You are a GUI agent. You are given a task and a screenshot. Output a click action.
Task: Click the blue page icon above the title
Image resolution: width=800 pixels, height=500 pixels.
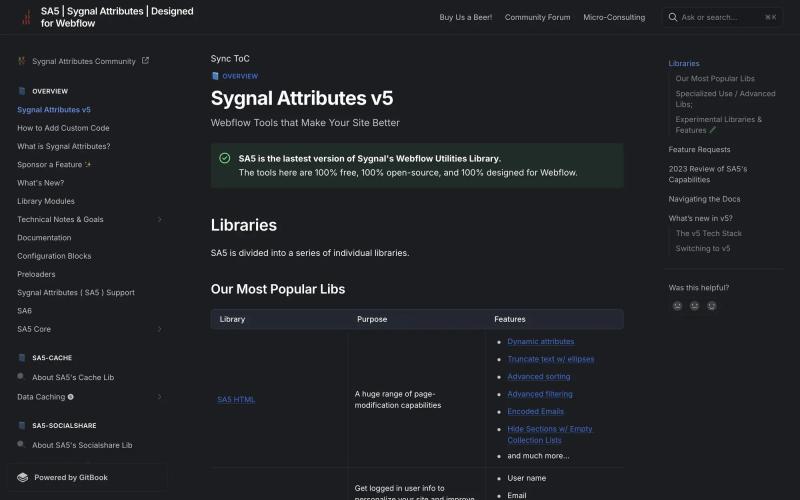[215, 76]
